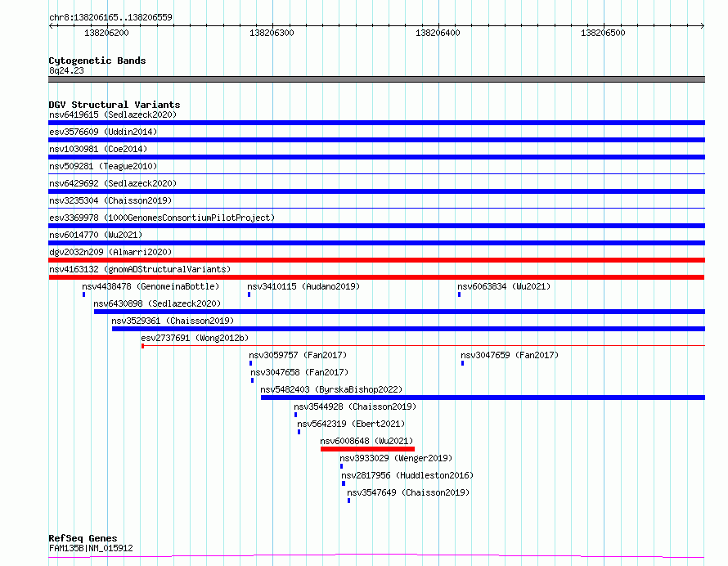This screenshot has height=566, width=728.
Task: Click nsv5642319 (Ebert2021) label
Action: 351,424
